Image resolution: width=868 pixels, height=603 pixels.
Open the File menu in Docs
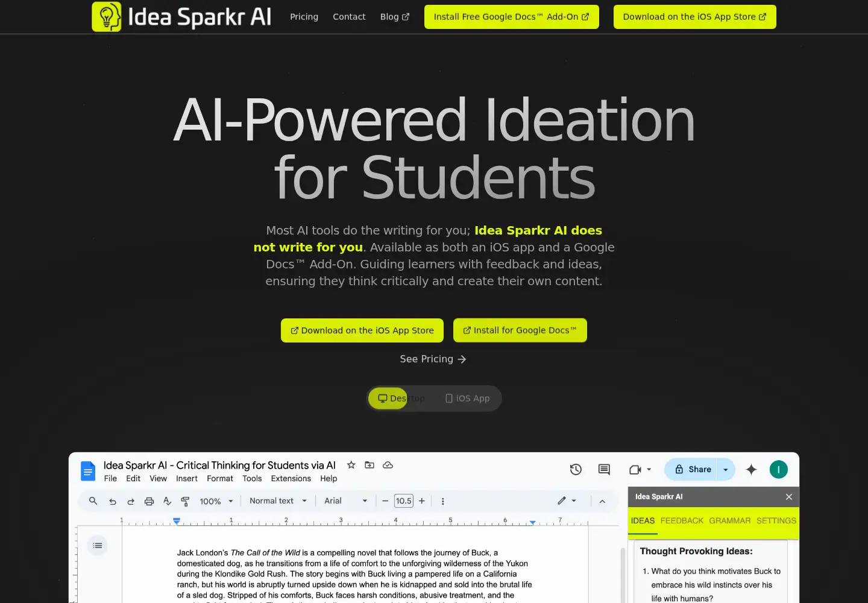click(x=110, y=479)
